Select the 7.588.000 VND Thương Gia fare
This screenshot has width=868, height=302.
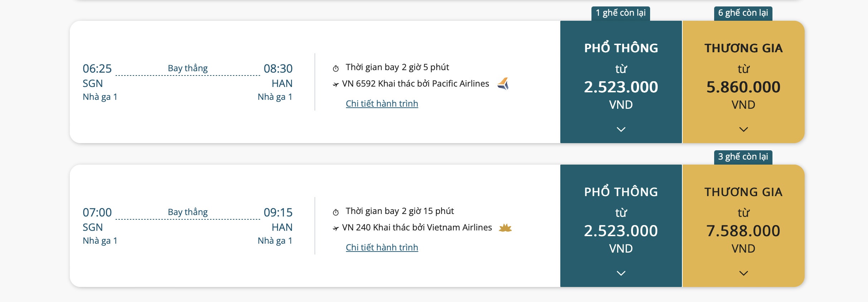743,231
